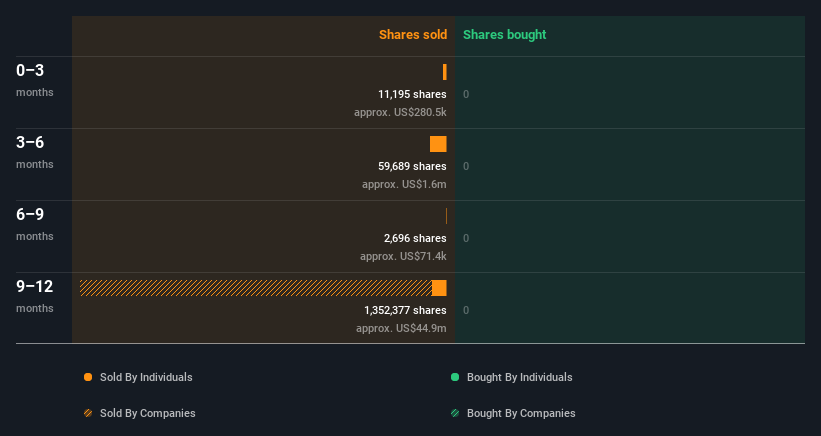
Task: Click the Bought By Companies hatched legend icon
Action: 455,413
